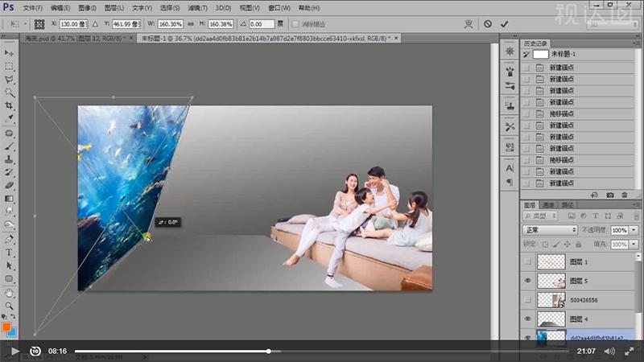Toggle visibility of layer 500436556

pos(528,300)
